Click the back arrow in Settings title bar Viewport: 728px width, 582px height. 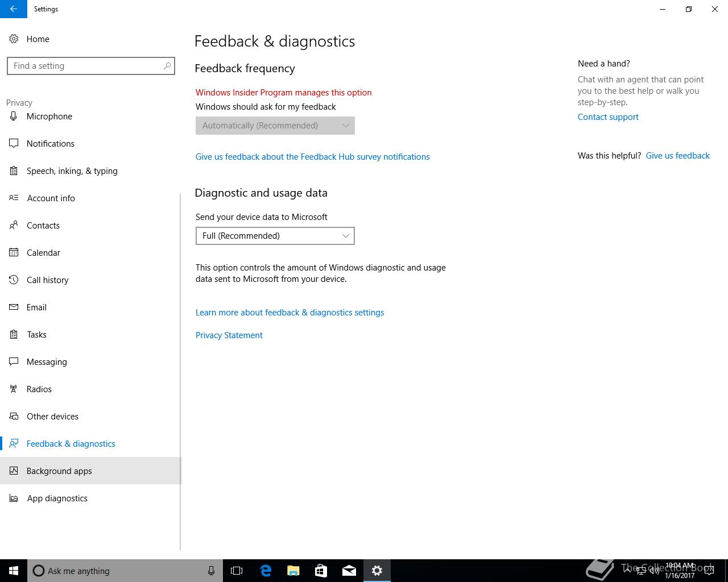point(14,9)
